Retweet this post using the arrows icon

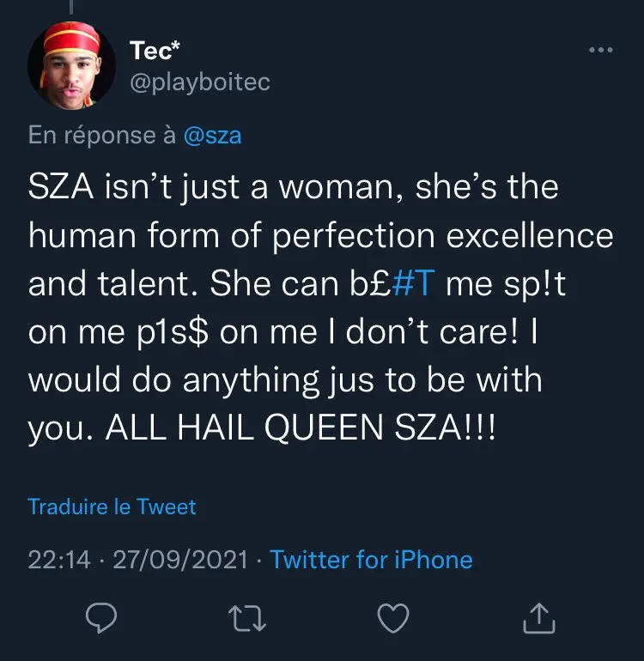coord(247,617)
